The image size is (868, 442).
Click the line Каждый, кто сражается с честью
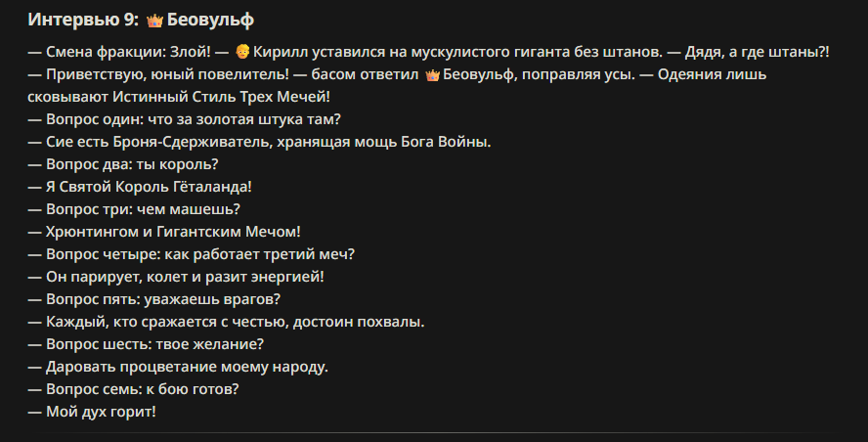[x=227, y=323]
